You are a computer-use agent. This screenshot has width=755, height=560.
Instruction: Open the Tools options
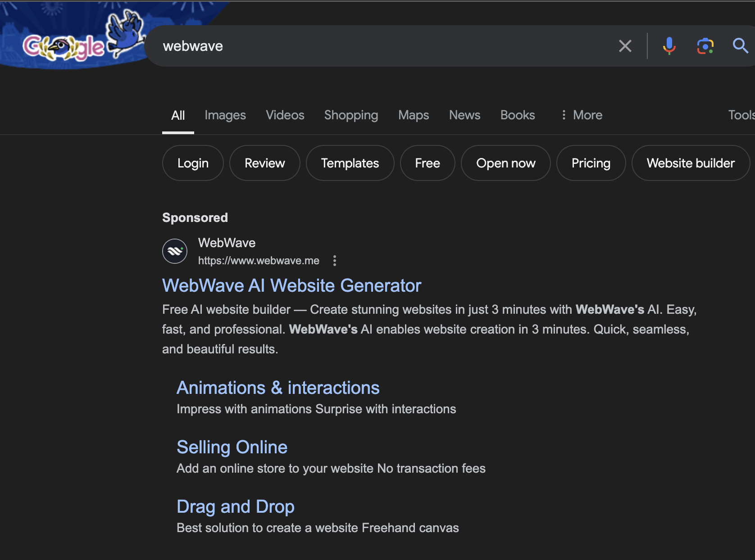[x=741, y=115]
